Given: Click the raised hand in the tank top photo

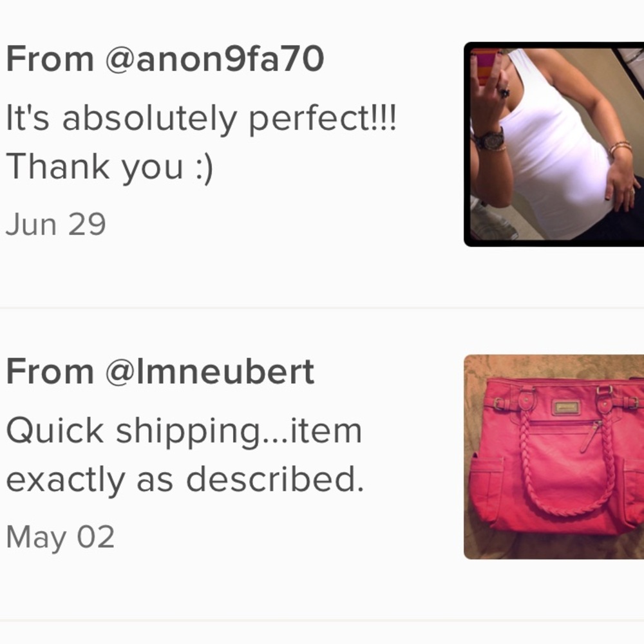Looking at the screenshot, I should tap(489, 92).
